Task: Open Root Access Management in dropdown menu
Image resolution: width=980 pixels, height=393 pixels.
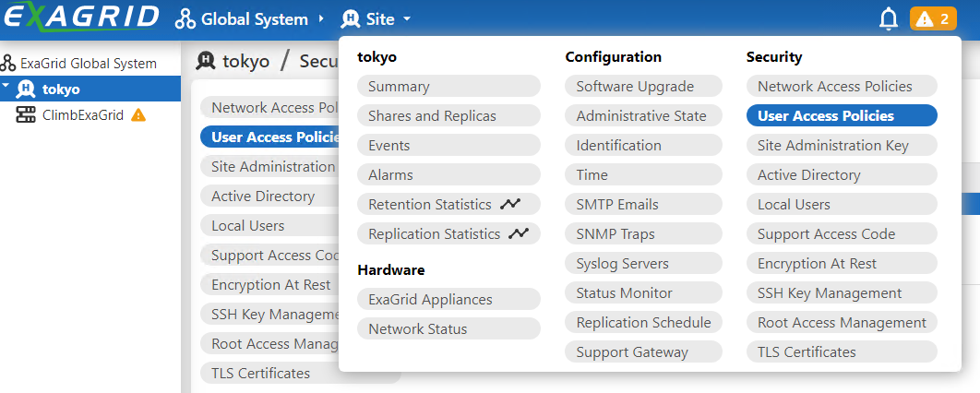Action: [842, 322]
